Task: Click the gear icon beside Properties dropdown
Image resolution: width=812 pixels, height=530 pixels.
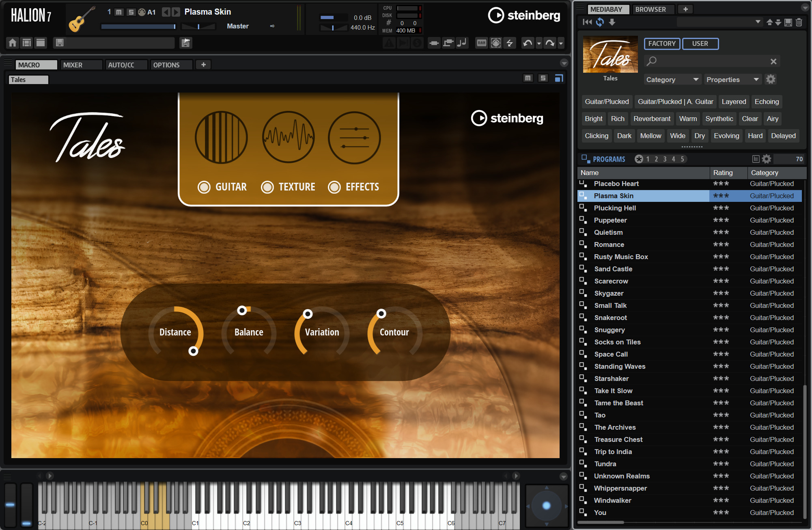Action: point(770,79)
